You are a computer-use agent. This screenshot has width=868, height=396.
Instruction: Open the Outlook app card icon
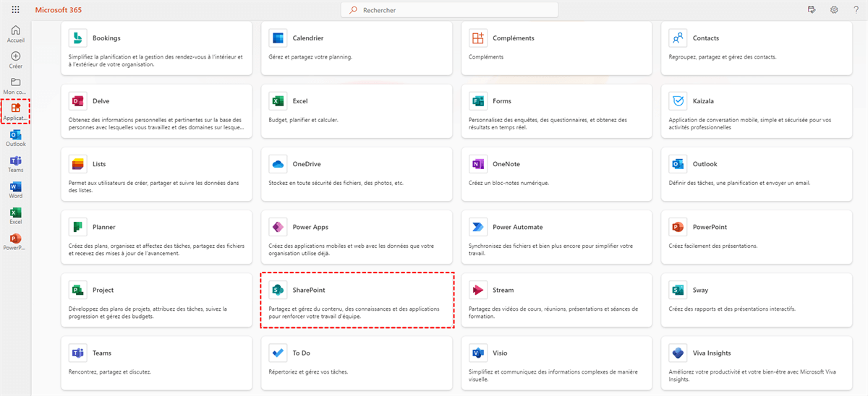coord(677,163)
